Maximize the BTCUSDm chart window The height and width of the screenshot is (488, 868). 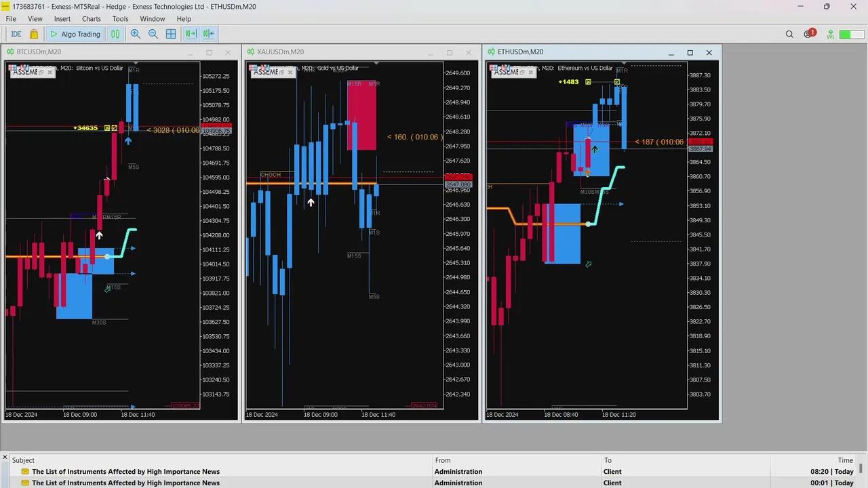(x=209, y=52)
